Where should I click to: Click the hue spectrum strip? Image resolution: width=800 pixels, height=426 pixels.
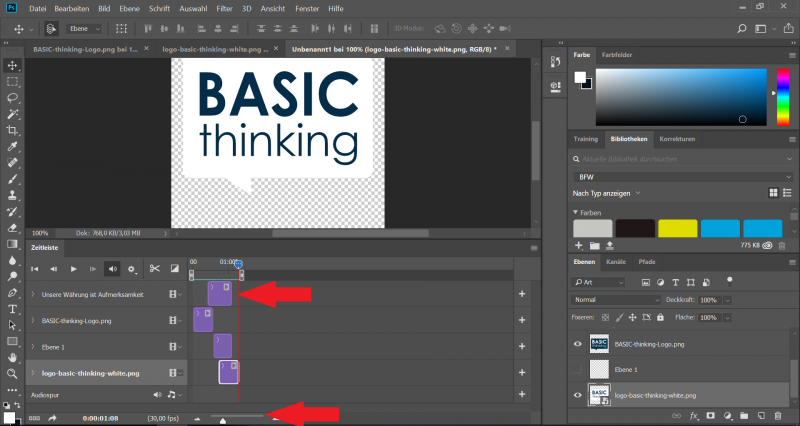click(x=783, y=97)
